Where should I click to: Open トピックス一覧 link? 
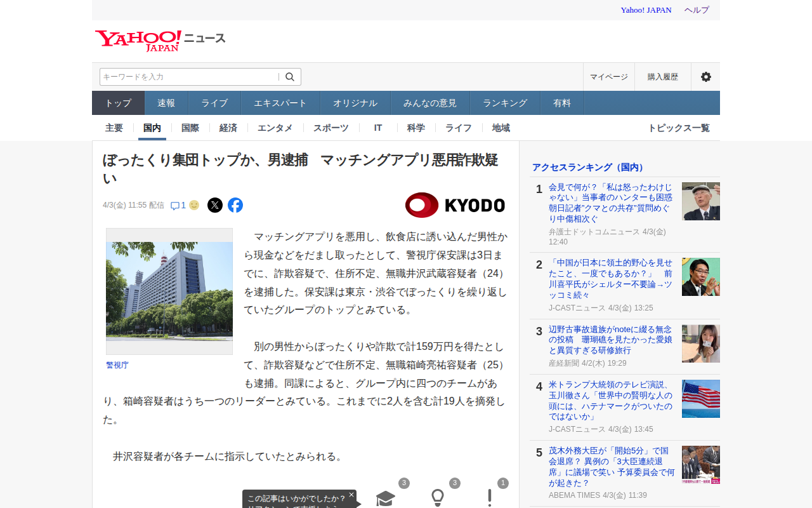pyautogui.click(x=679, y=128)
